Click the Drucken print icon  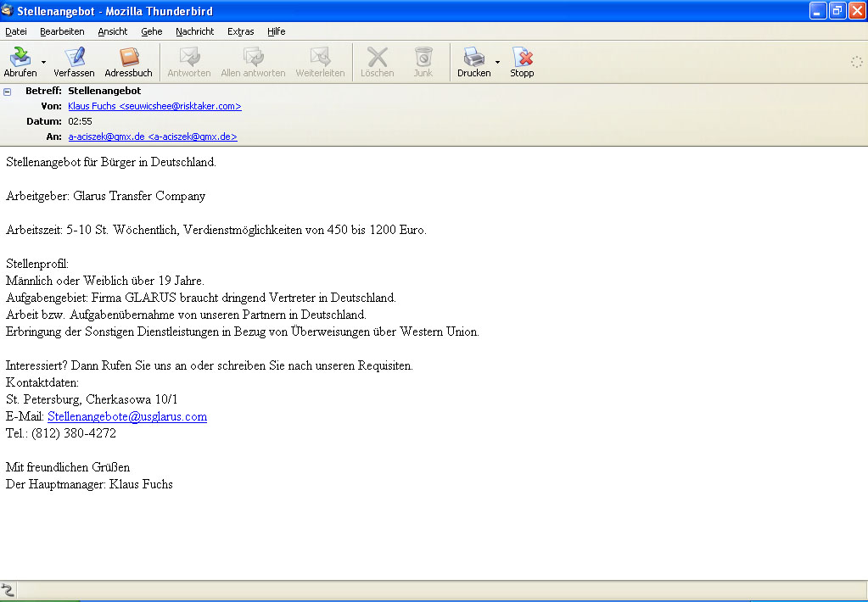[x=473, y=57]
